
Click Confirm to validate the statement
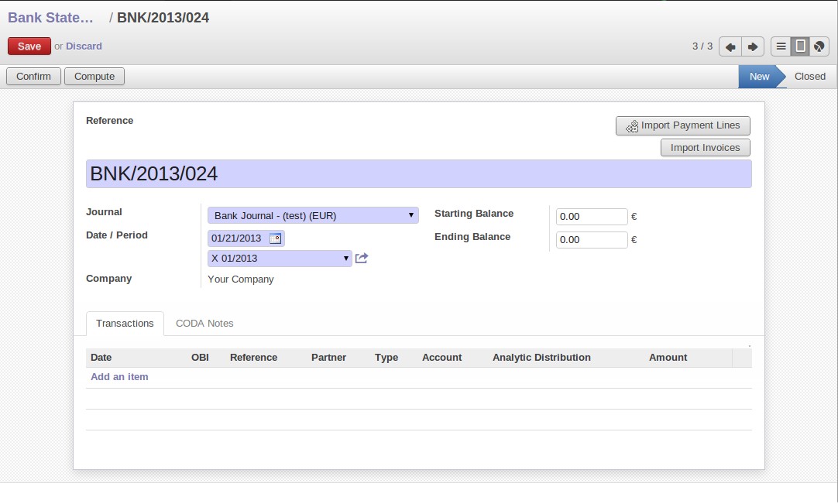tap(33, 77)
